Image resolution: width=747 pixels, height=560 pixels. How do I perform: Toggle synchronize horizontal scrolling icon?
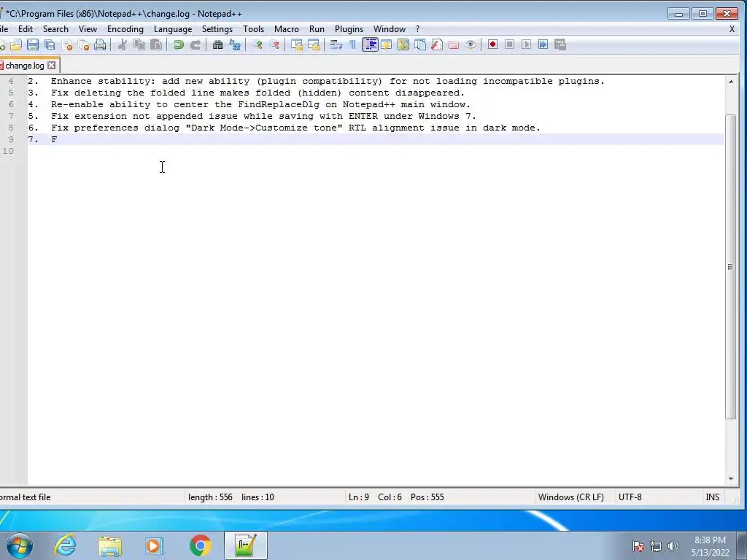(314, 44)
